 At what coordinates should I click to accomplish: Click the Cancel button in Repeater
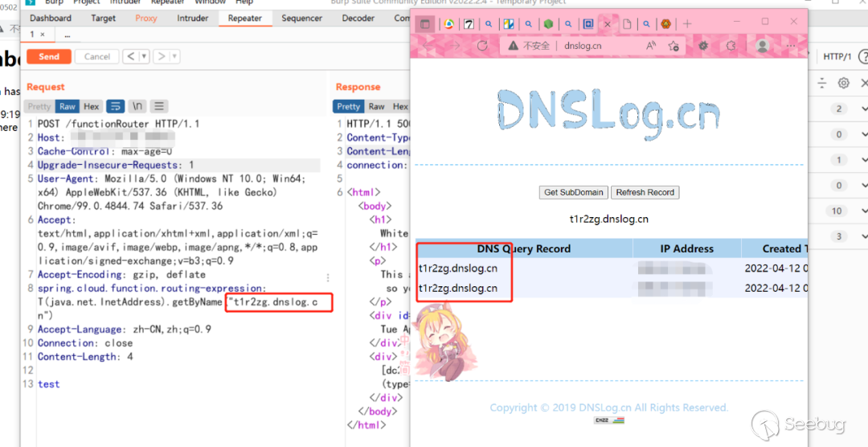(97, 56)
